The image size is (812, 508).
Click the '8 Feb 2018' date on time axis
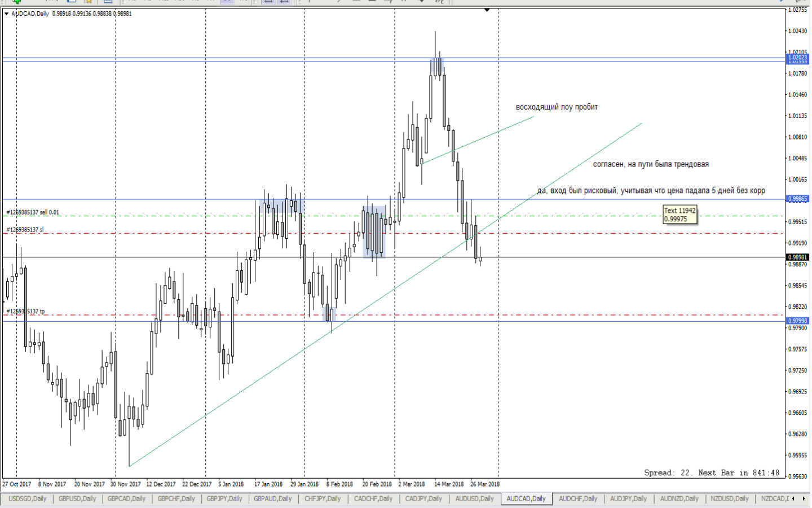(x=339, y=484)
